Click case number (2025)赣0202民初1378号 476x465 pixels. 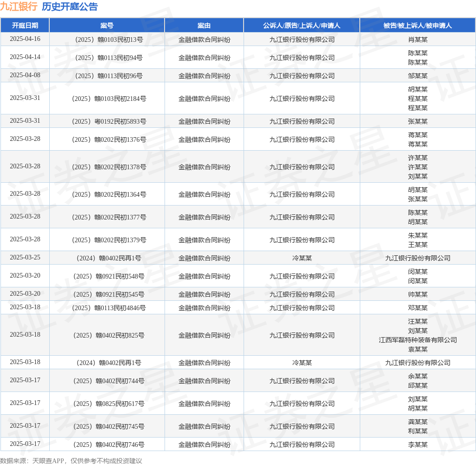point(109,167)
